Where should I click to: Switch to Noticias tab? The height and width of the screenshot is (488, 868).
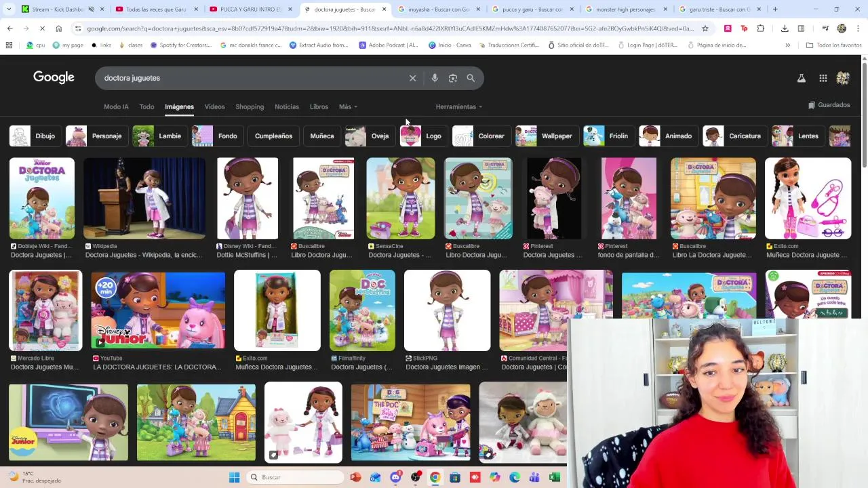[287, 106]
